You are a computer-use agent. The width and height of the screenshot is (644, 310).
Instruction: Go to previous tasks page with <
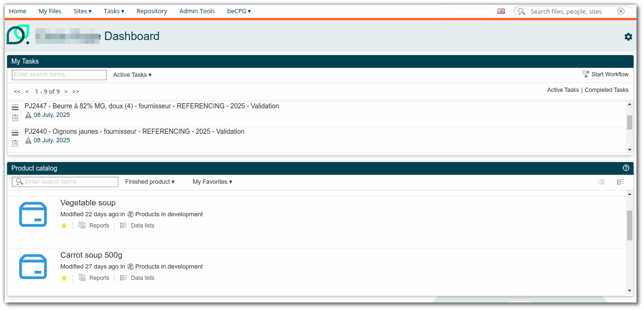click(x=27, y=91)
